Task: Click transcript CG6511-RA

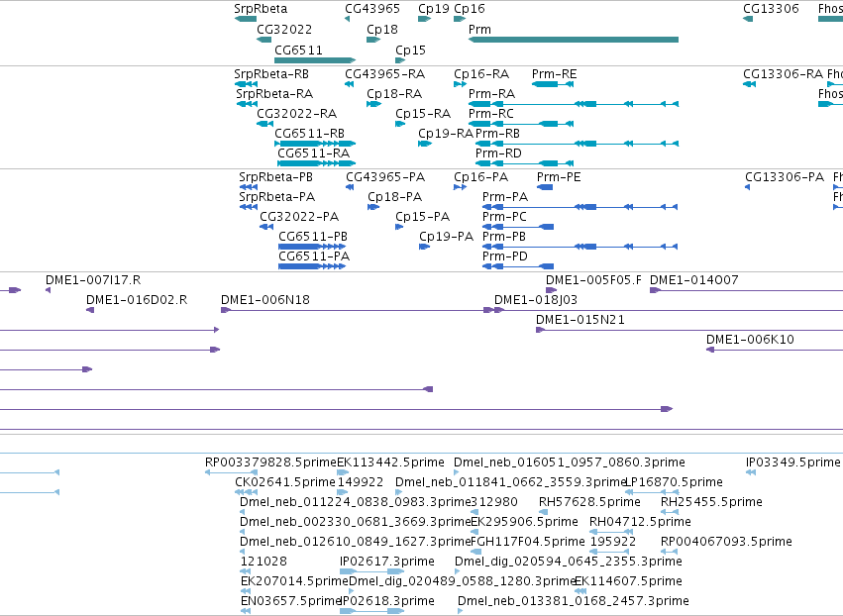Action: click(313, 154)
